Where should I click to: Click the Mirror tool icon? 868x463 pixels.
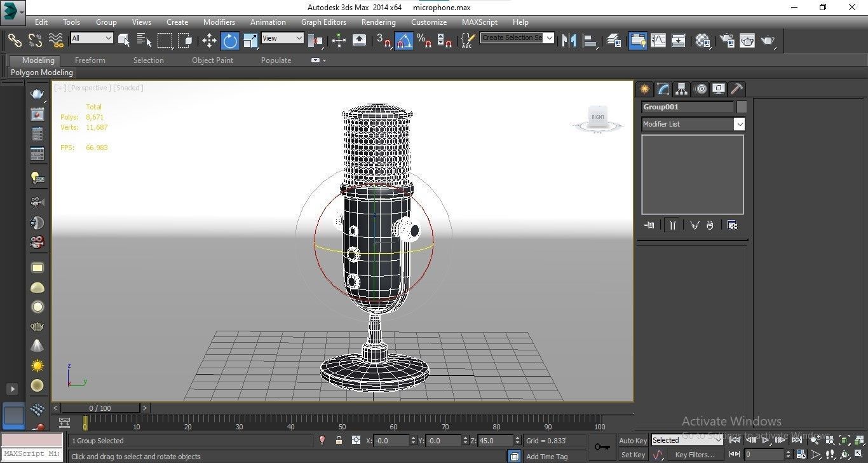[x=569, y=41]
